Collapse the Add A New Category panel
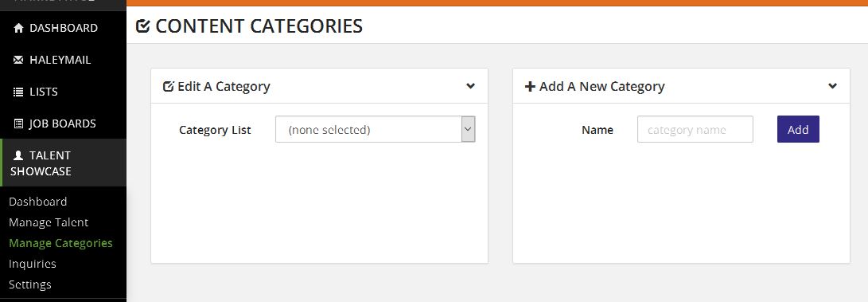This screenshot has height=302, width=868. (x=832, y=86)
